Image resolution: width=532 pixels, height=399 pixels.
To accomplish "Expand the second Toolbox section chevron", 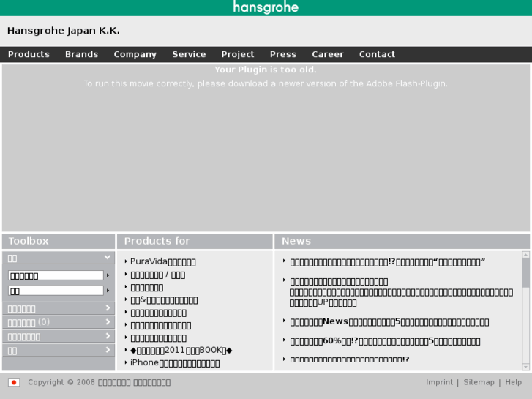I will coord(108,308).
